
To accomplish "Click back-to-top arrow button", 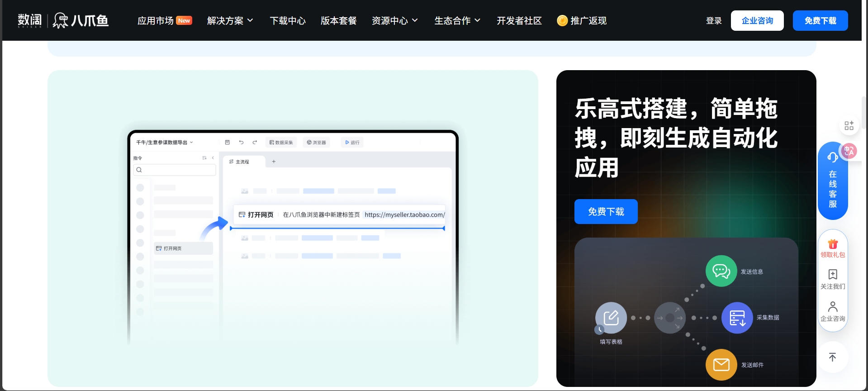I will pos(832,357).
